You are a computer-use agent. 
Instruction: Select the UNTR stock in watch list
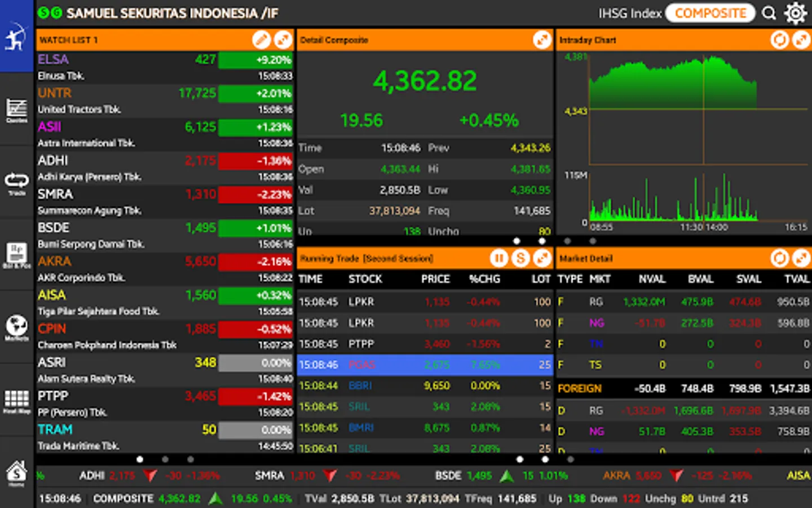pos(165,101)
